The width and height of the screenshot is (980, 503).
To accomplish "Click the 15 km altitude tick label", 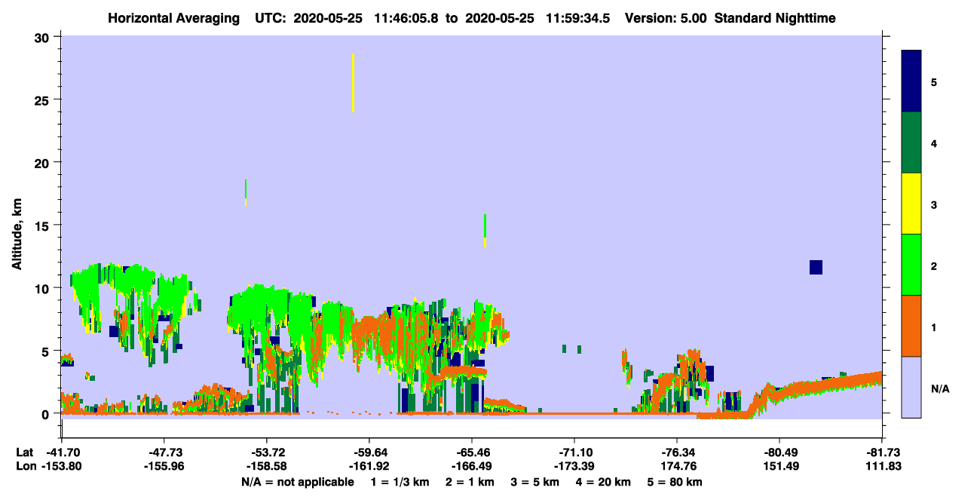I will click(x=44, y=225).
